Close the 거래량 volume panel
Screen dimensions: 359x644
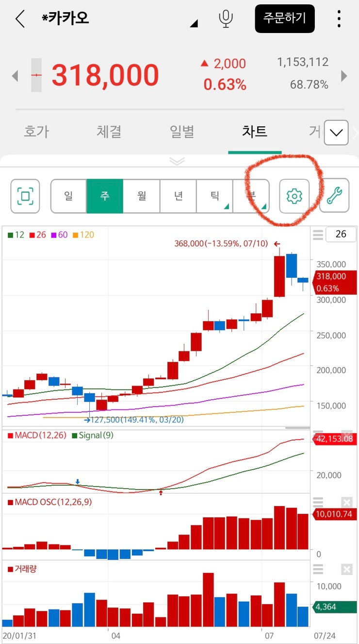pyautogui.click(x=346, y=569)
